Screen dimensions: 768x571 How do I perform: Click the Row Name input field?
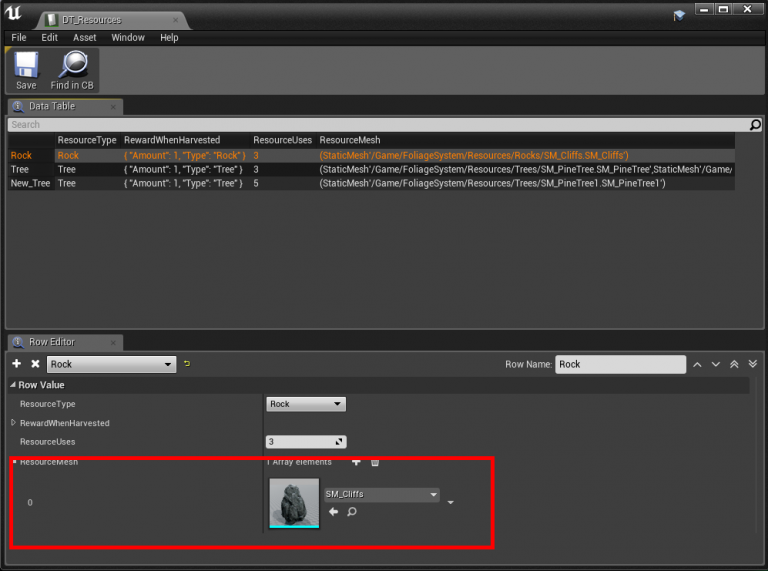tap(619, 364)
